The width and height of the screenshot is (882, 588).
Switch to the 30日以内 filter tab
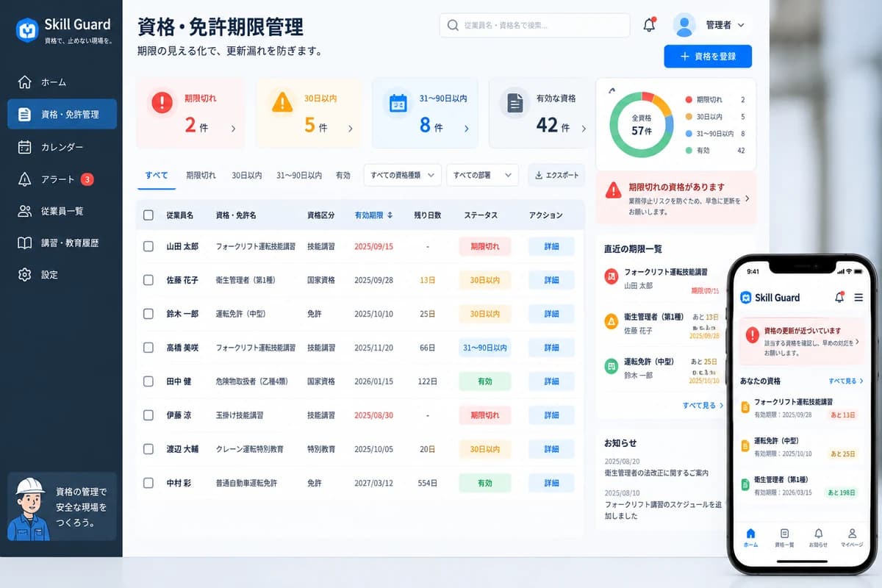pyautogui.click(x=247, y=175)
